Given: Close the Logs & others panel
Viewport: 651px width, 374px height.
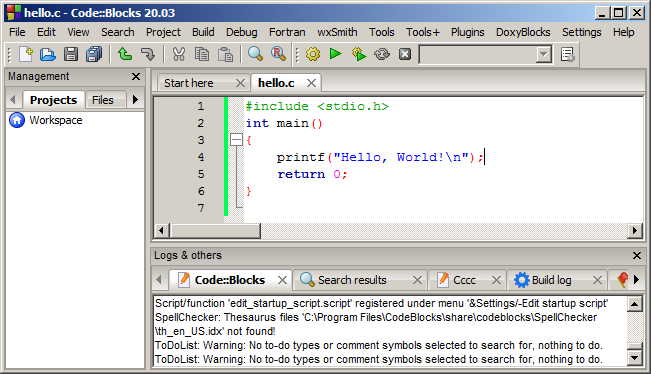Looking at the screenshot, I should tap(637, 255).
